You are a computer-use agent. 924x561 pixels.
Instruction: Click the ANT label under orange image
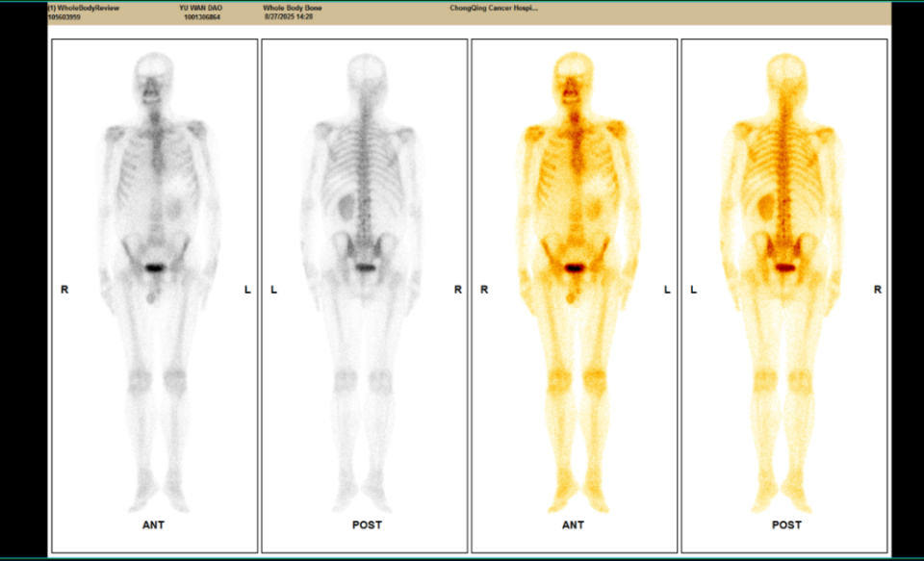point(575,525)
